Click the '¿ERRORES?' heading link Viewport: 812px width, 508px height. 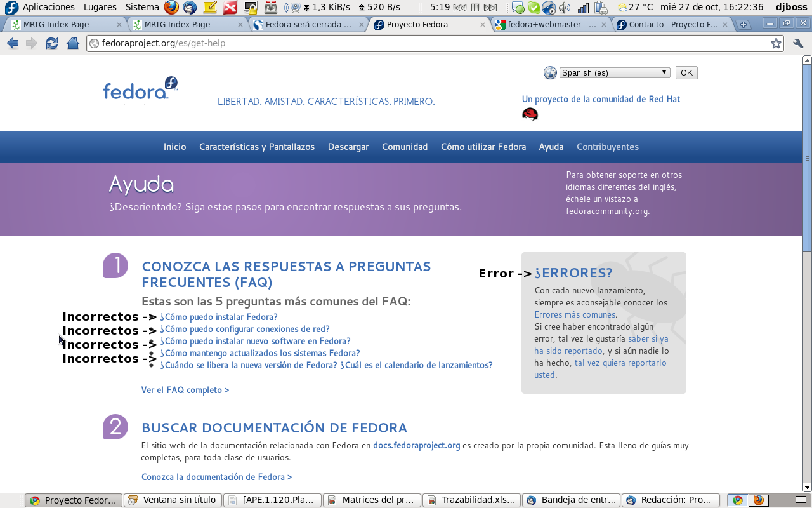[573, 273]
